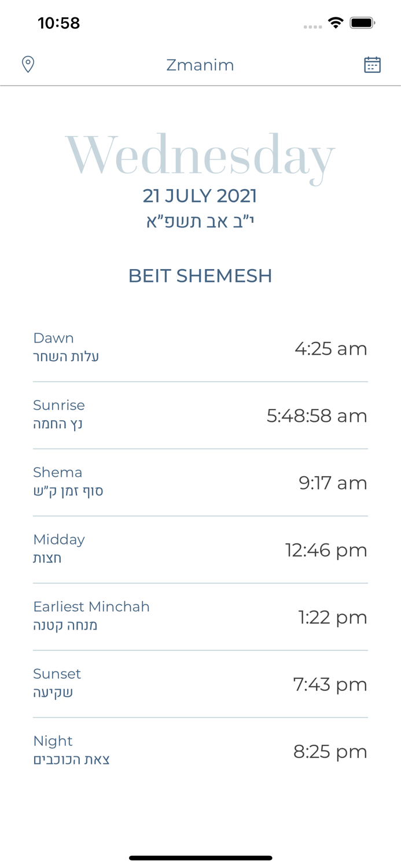The image size is (401, 868).
Task: Tap the Hebrew date text
Action: (x=200, y=222)
